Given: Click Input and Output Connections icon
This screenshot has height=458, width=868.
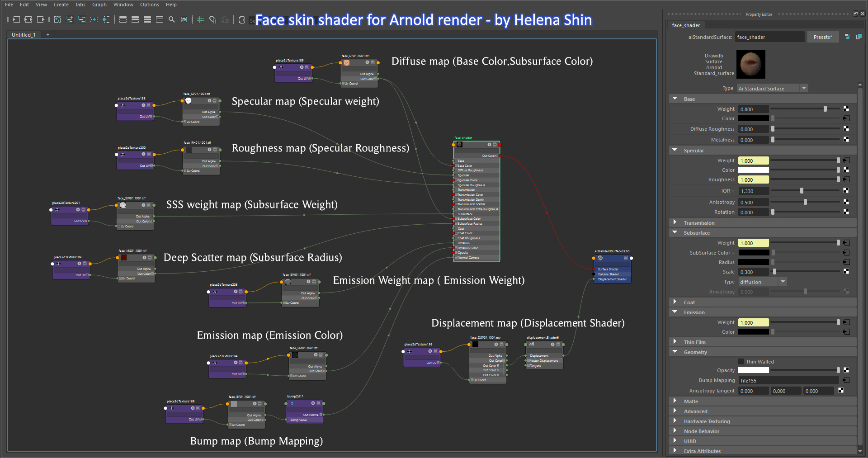Looking at the screenshot, I should [28, 19].
